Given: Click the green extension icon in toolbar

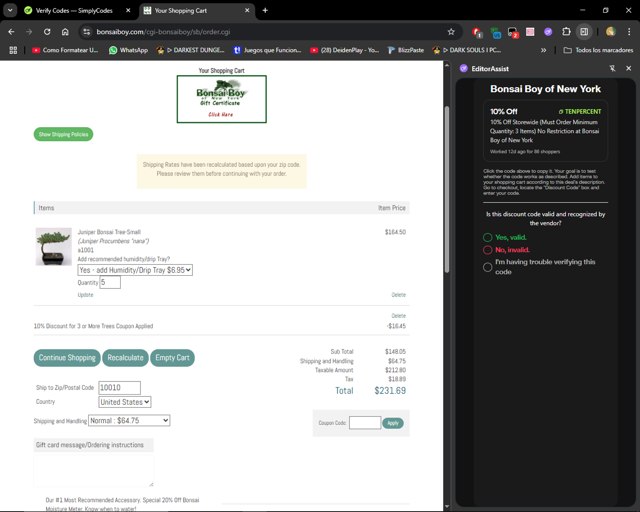Looking at the screenshot, I should [496, 32].
